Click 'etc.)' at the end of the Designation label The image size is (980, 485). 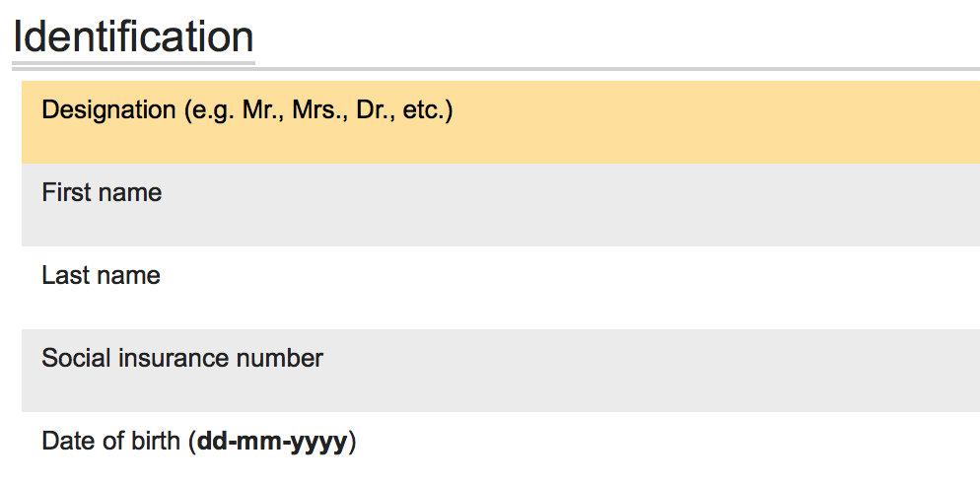pyautogui.click(x=427, y=109)
